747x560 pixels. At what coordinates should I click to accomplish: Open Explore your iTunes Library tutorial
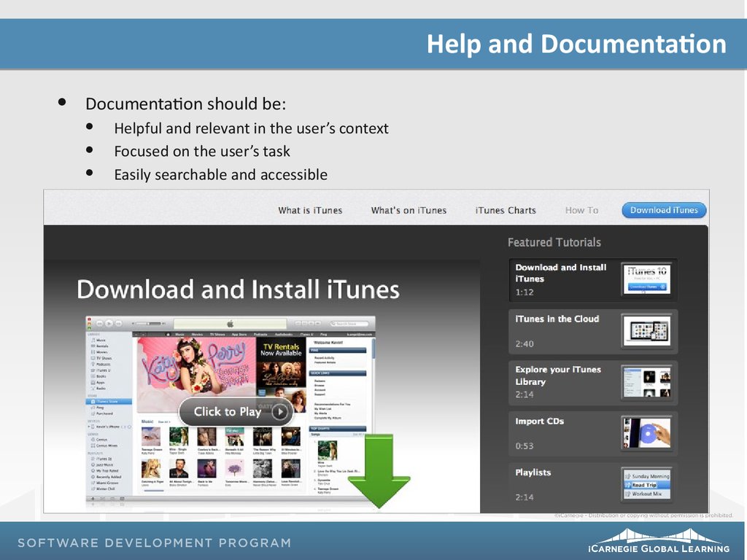[x=593, y=382]
